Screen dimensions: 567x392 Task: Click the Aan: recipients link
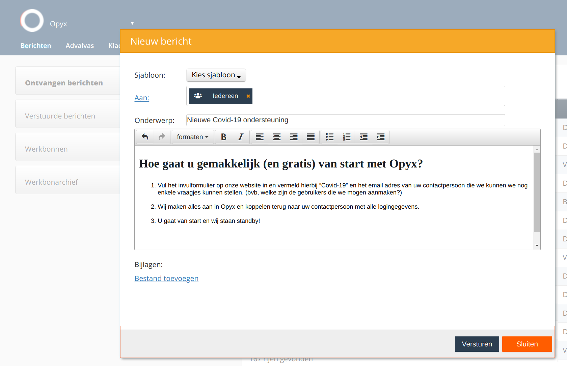[142, 98]
